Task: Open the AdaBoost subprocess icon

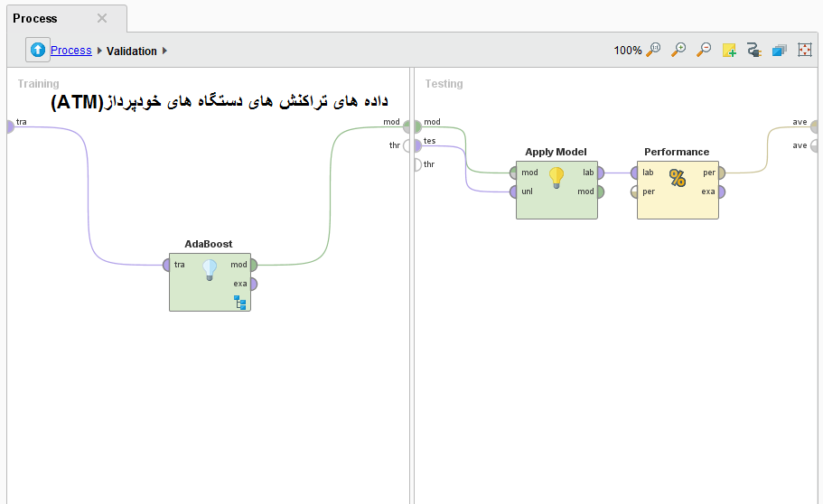Action: pos(240,302)
